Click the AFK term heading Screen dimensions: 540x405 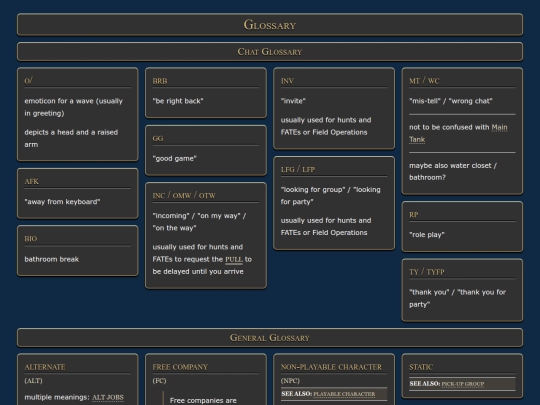pyautogui.click(x=31, y=181)
